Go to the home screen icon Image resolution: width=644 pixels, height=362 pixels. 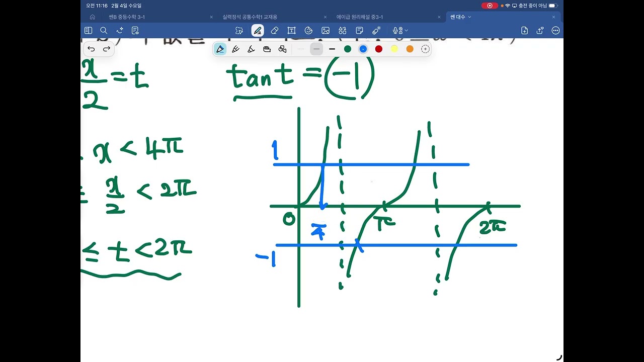coord(92,17)
